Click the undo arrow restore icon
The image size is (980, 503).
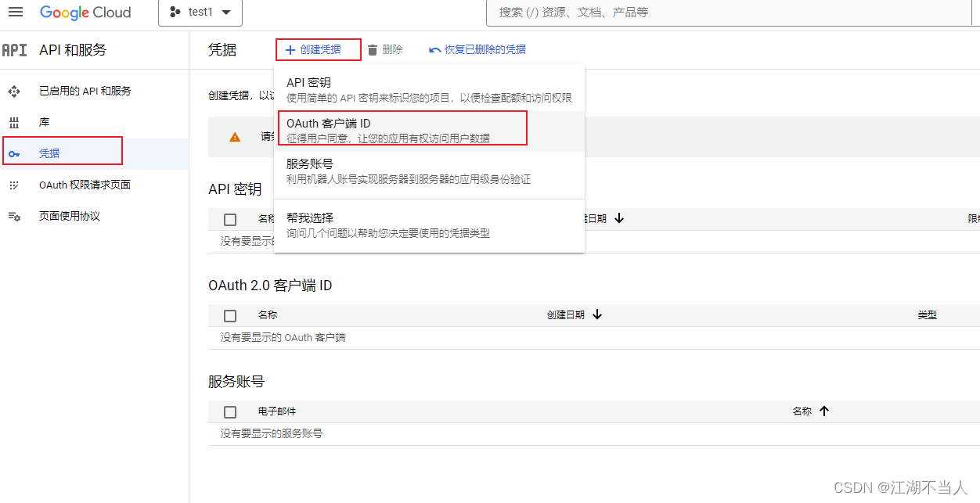pyautogui.click(x=435, y=50)
